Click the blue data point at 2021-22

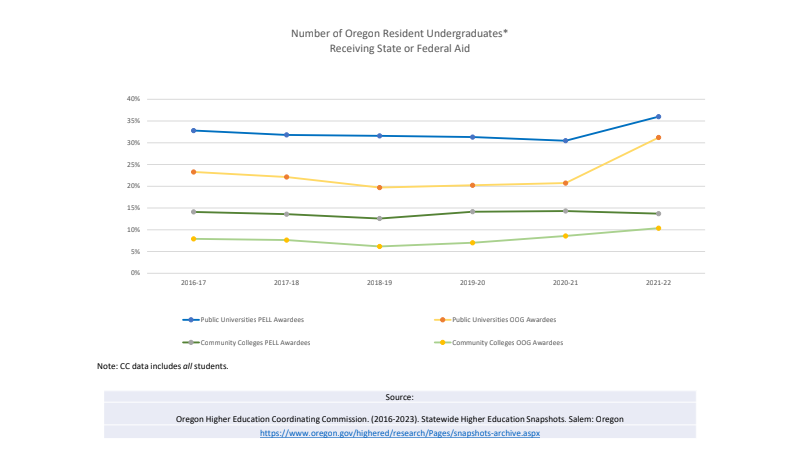tap(658, 117)
